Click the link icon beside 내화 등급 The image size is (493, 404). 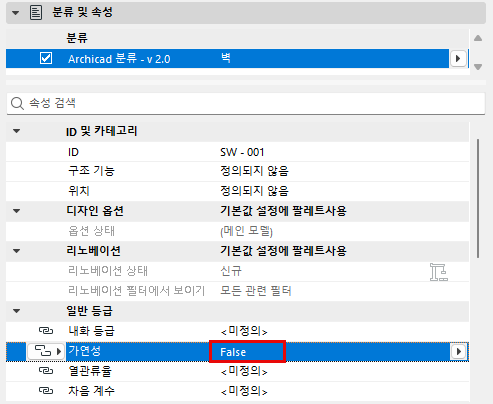pyautogui.click(x=46, y=331)
